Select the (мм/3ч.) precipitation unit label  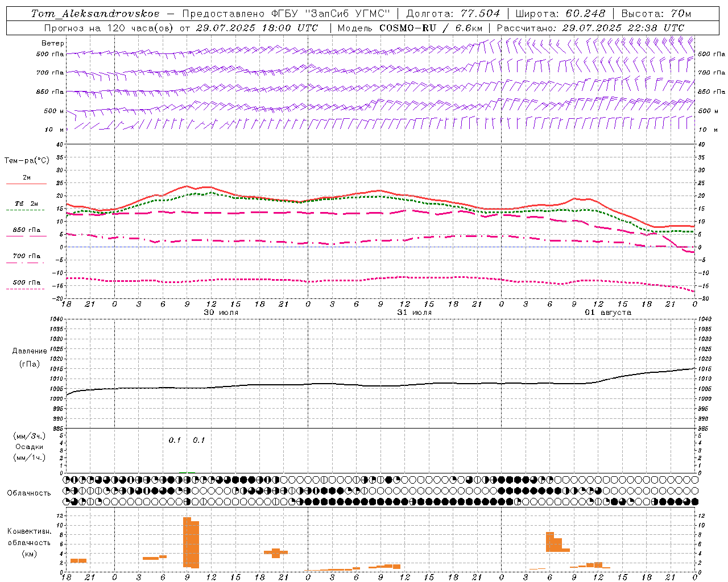coord(29,436)
